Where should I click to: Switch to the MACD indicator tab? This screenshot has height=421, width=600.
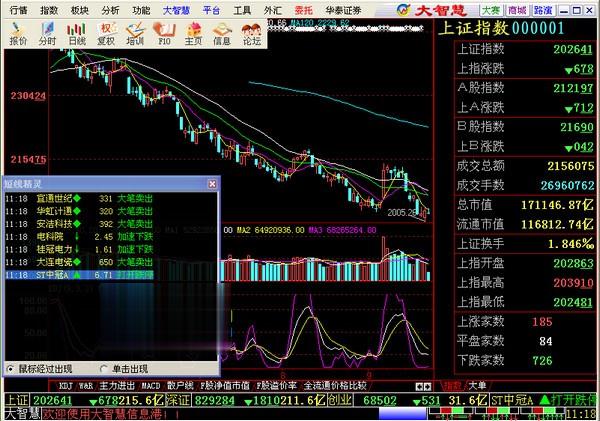click(151, 386)
